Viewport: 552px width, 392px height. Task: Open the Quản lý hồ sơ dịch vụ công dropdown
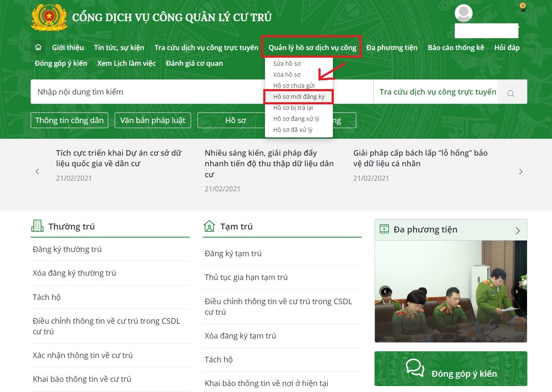(311, 47)
